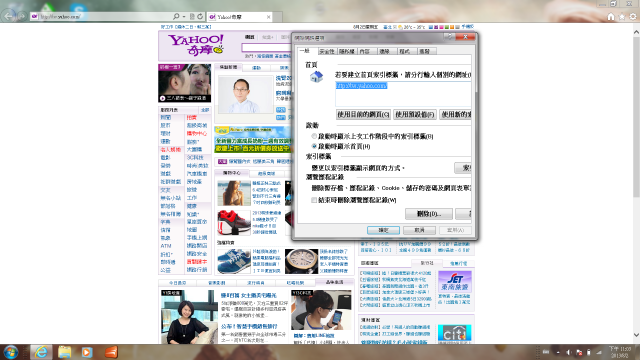640x360 pixels.
Task: Click the citi advertisement image
Action: click(x=454, y=333)
